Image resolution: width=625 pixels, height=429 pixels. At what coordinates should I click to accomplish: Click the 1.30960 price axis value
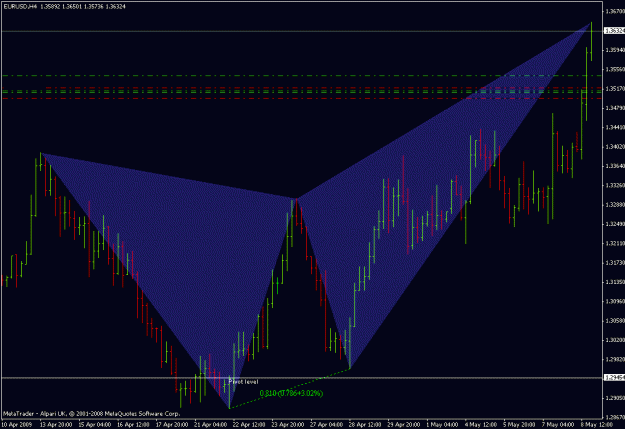tap(615, 301)
